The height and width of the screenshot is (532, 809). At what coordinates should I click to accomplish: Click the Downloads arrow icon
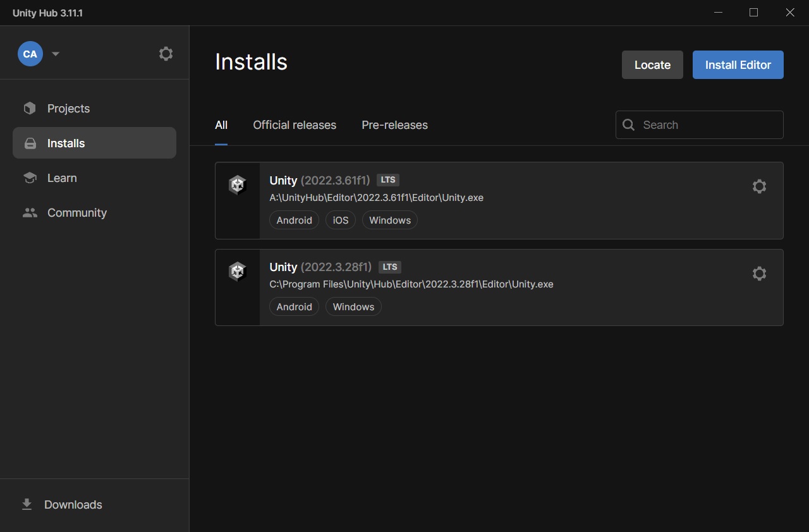pyautogui.click(x=27, y=504)
